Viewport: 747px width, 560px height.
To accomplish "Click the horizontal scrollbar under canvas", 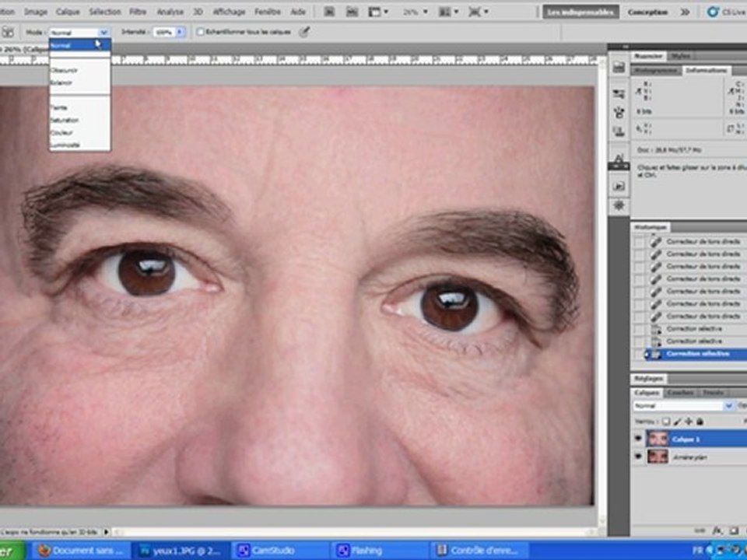I will pyautogui.click(x=355, y=531).
